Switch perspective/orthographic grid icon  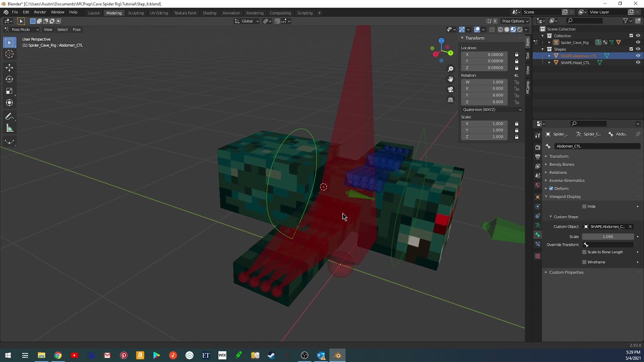(450, 100)
